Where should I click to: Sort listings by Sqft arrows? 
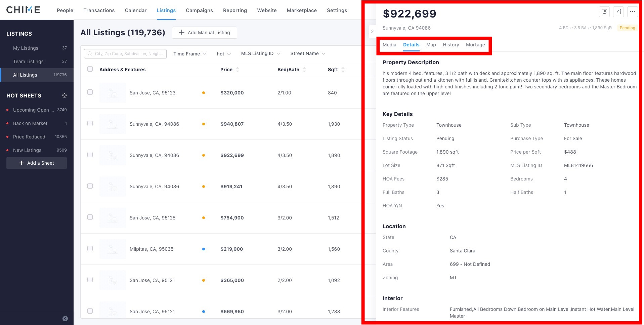[343, 70]
